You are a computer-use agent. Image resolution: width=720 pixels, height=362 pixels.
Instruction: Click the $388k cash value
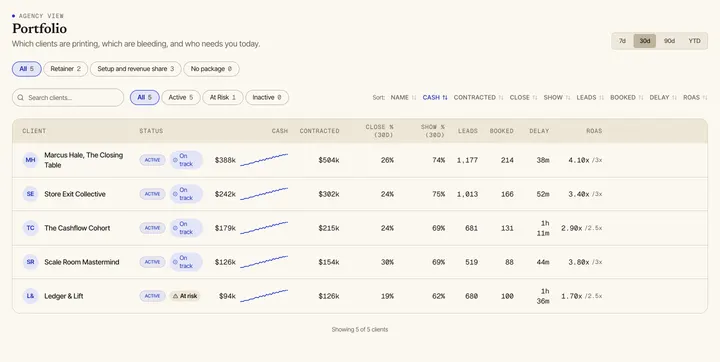(x=225, y=160)
